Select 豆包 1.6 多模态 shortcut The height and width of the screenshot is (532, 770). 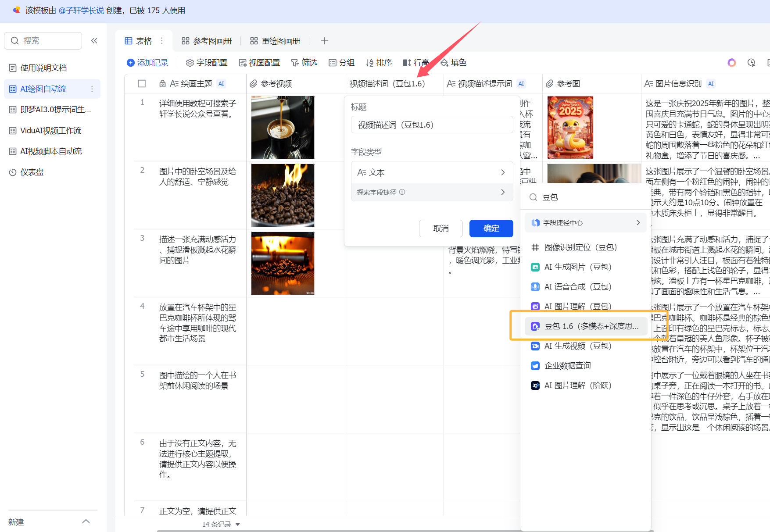pos(586,326)
